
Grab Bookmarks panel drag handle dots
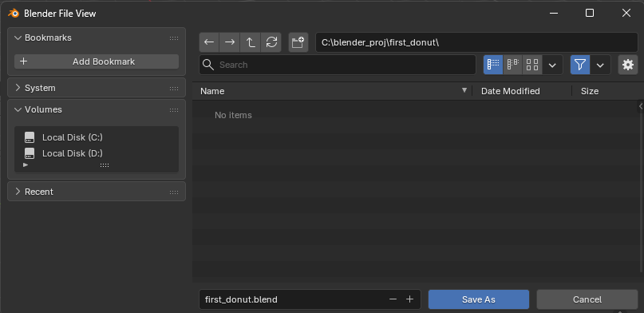(174, 38)
